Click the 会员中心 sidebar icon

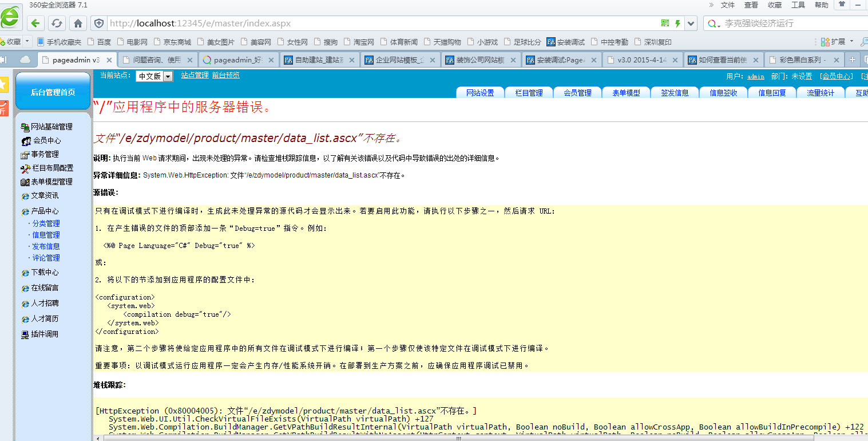pyautogui.click(x=26, y=141)
